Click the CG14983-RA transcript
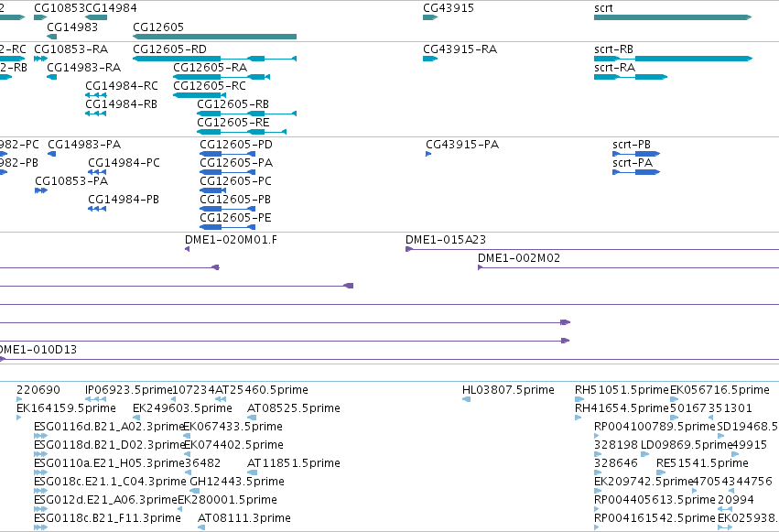This screenshot has width=779, height=532. coord(51,77)
